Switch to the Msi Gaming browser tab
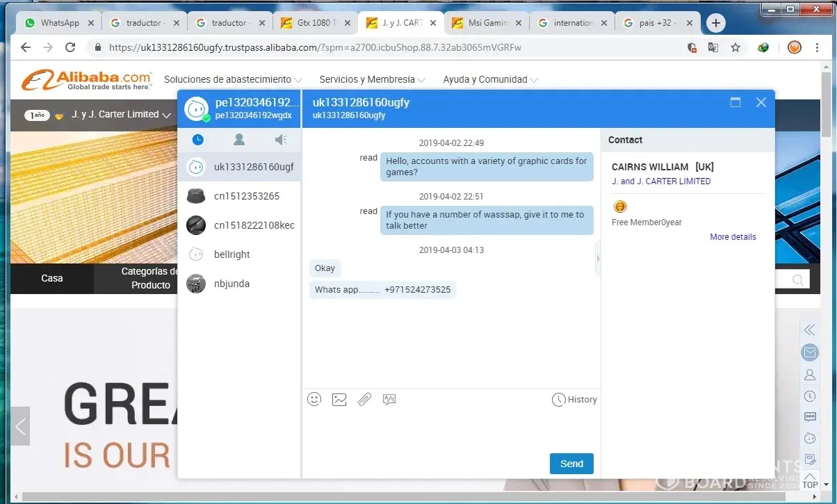 [x=486, y=23]
